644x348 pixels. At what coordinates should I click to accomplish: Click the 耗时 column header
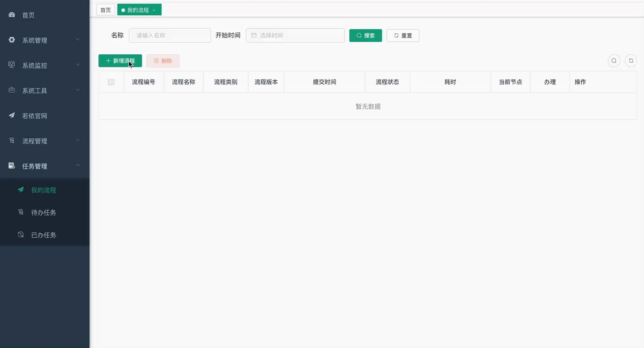[x=450, y=82]
